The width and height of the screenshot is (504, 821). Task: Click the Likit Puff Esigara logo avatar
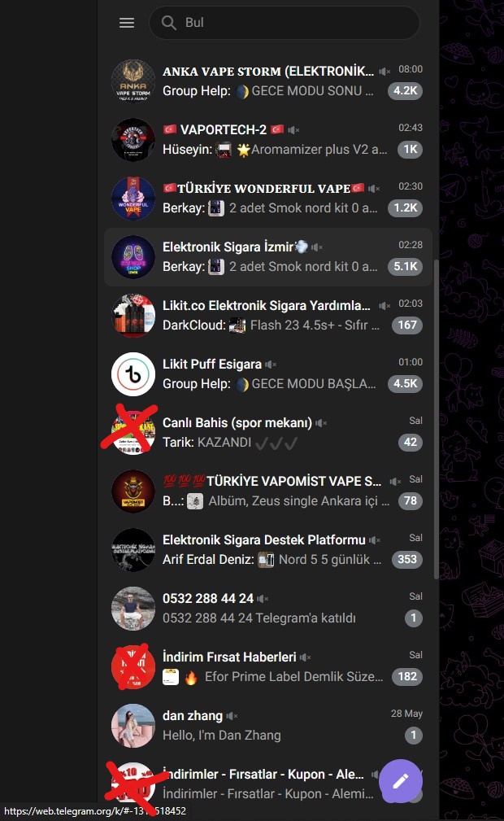pos(133,374)
